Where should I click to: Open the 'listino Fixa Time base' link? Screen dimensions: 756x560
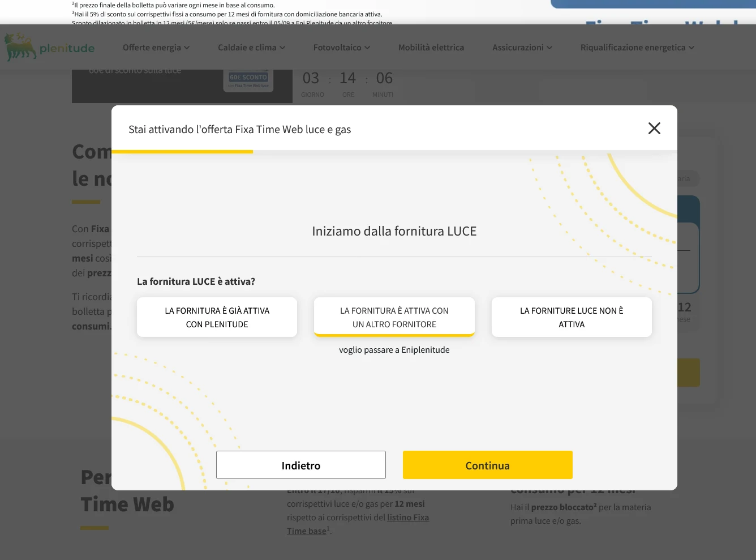tap(358, 524)
